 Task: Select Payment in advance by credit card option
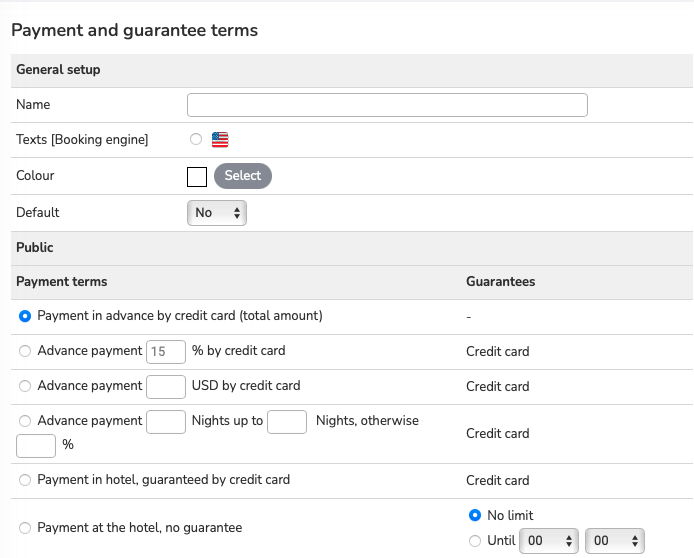point(25,316)
